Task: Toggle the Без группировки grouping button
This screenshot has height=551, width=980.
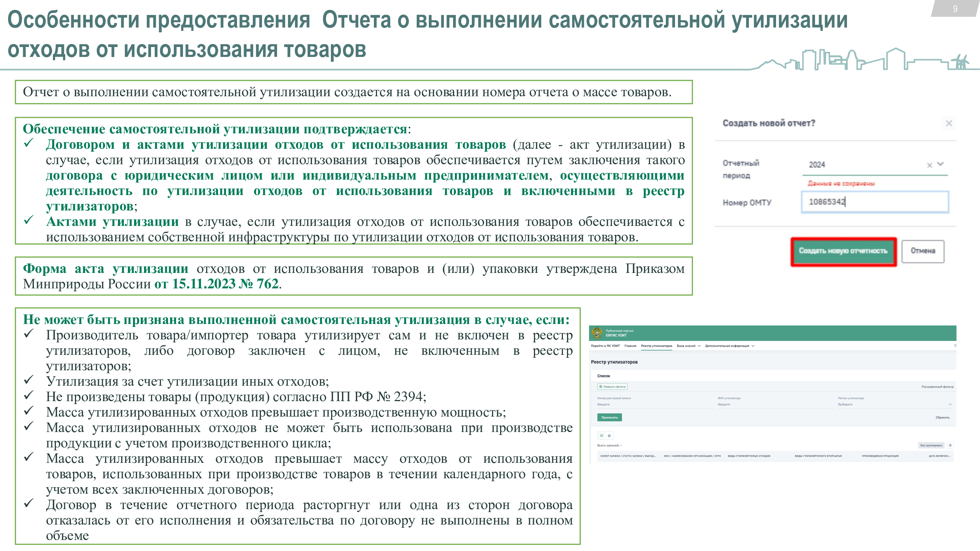Action: coord(930,445)
